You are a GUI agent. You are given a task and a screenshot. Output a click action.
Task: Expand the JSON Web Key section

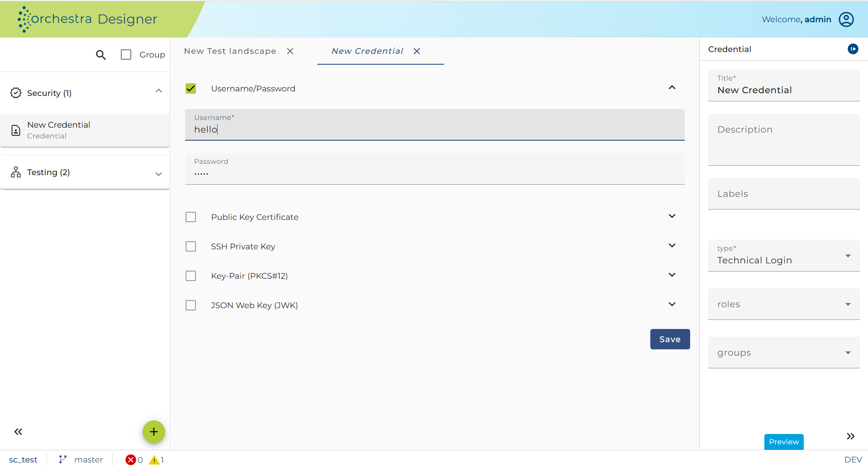672,304
